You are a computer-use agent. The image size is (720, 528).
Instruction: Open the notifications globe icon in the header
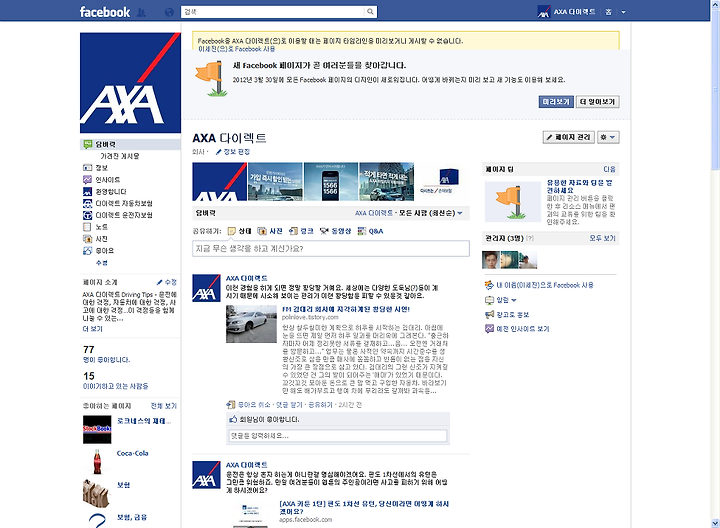click(169, 12)
